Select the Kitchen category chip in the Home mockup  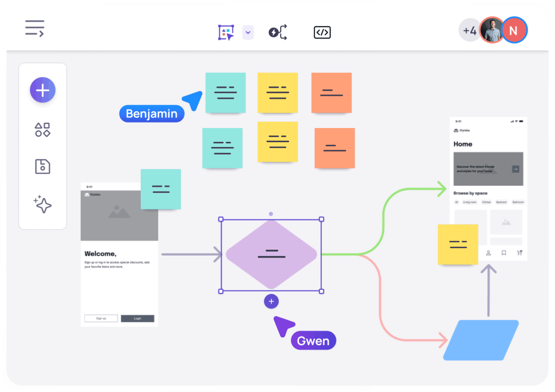pyautogui.click(x=486, y=202)
